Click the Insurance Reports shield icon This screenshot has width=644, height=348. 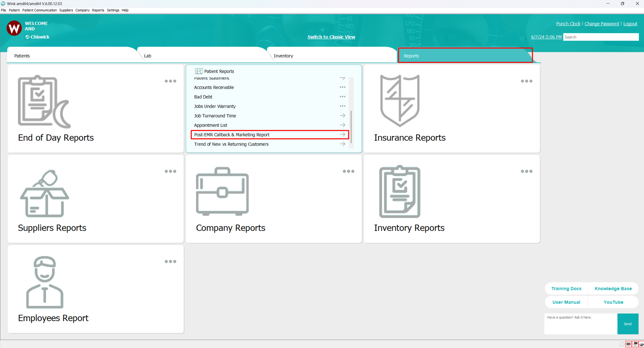coord(399,100)
